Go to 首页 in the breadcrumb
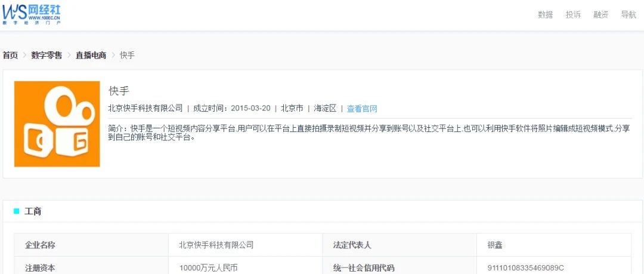 point(10,55)
